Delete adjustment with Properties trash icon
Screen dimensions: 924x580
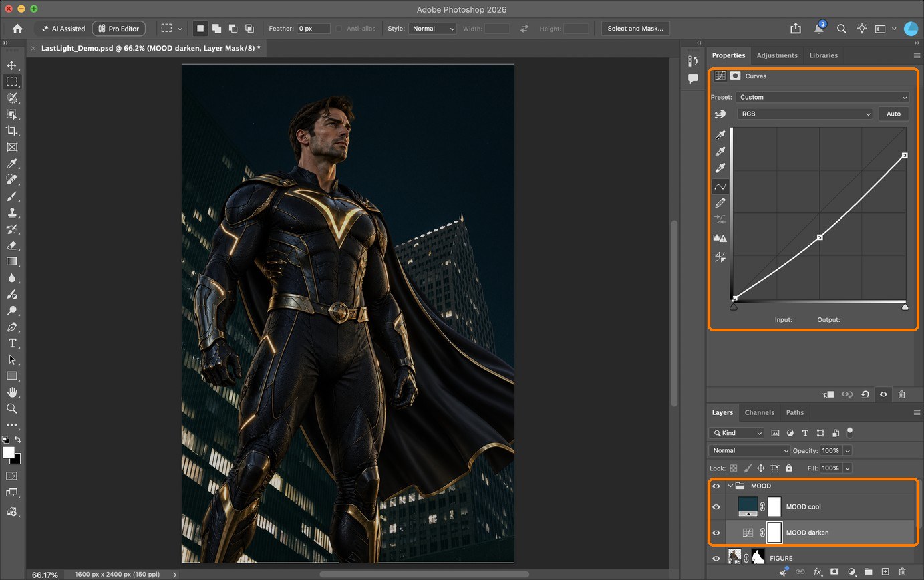pyautogui.click(x=901, y=394)
